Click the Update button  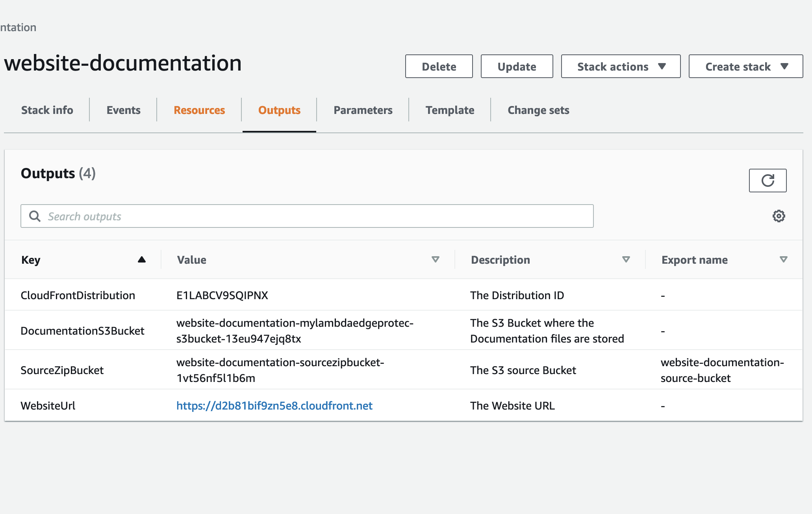[x=516, y=67]
